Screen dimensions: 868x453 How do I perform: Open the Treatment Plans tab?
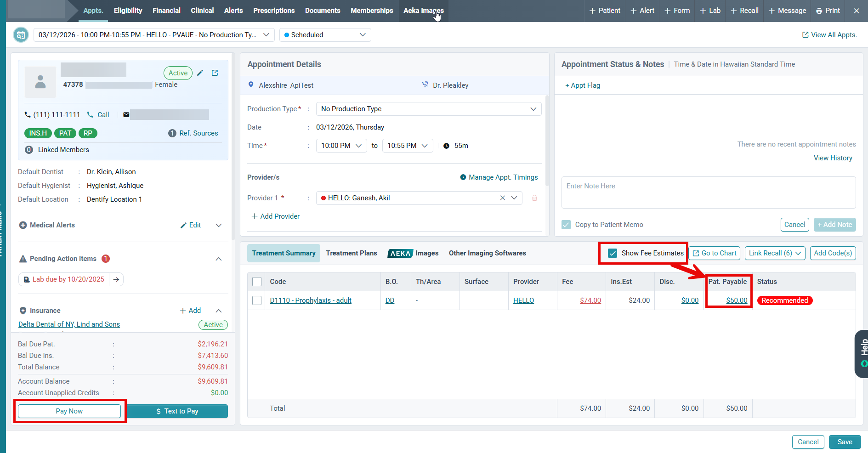coord(352,253)
